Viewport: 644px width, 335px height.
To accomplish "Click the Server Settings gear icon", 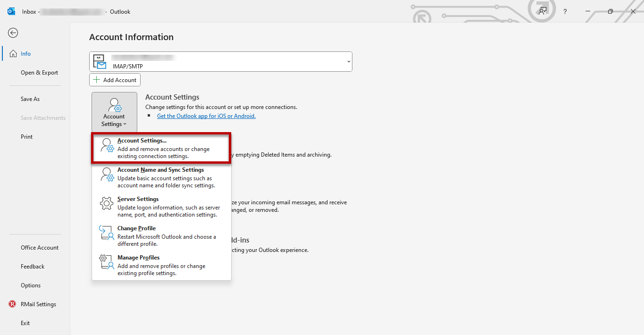I will 106,203.
